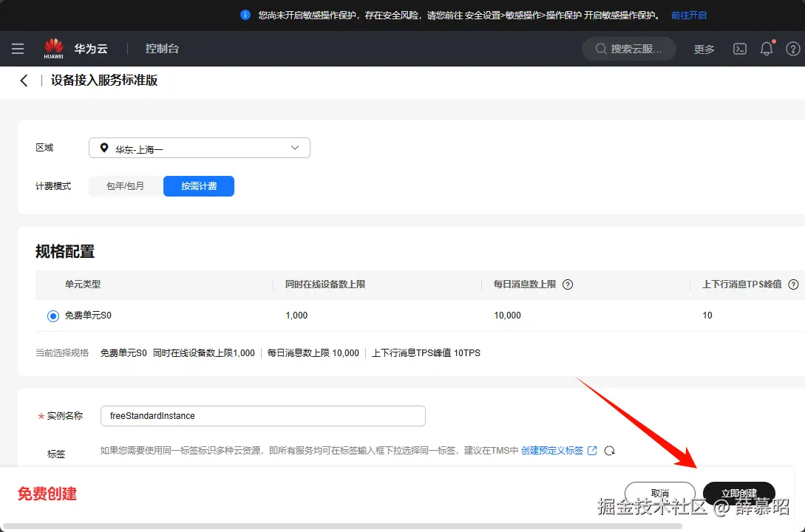Click the 取消 button

tap(659, 493)
